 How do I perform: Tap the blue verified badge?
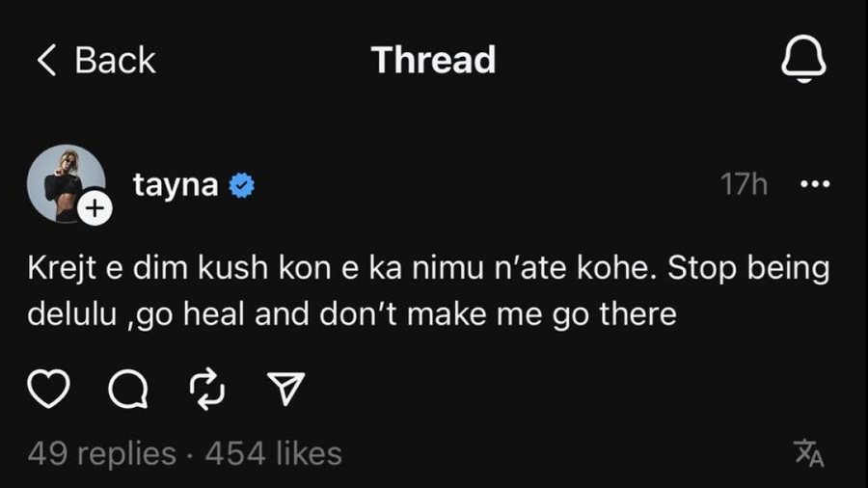(241, 186)
